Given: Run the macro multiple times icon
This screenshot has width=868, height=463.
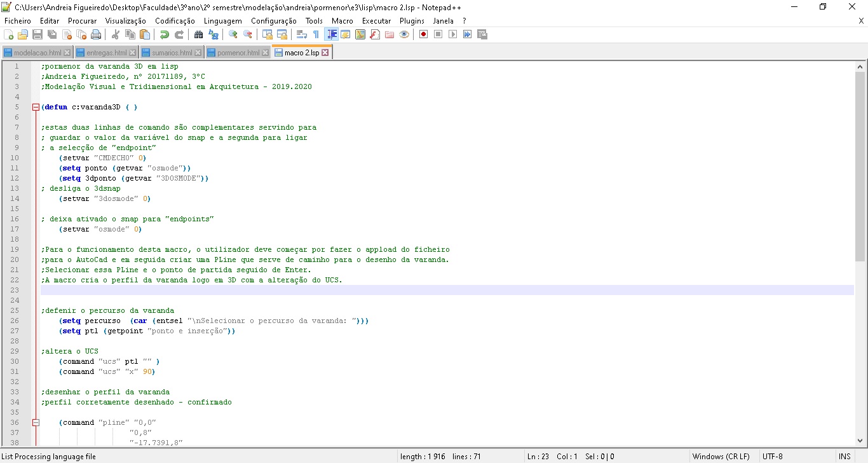Looking at the screenshot, I should 467,34.
